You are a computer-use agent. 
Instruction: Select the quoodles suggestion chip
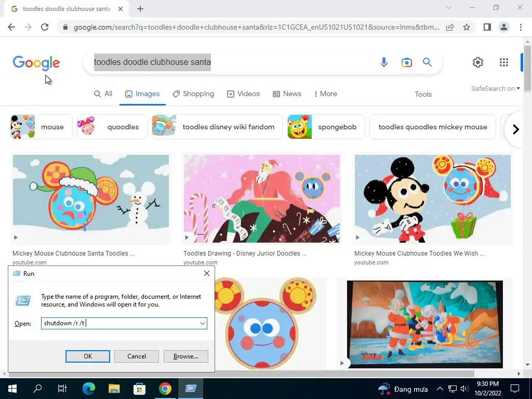pyautogui.click(x=112, y=127)
